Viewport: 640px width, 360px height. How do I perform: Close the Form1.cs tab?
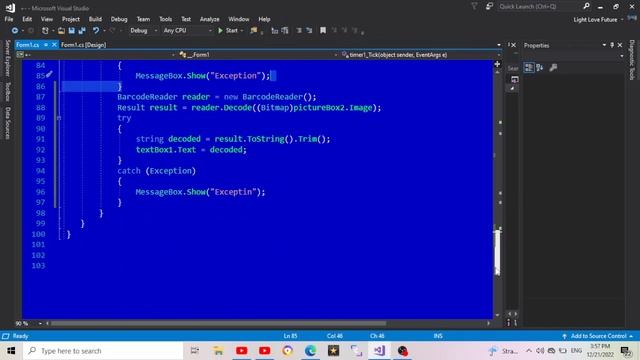(54, 45)
